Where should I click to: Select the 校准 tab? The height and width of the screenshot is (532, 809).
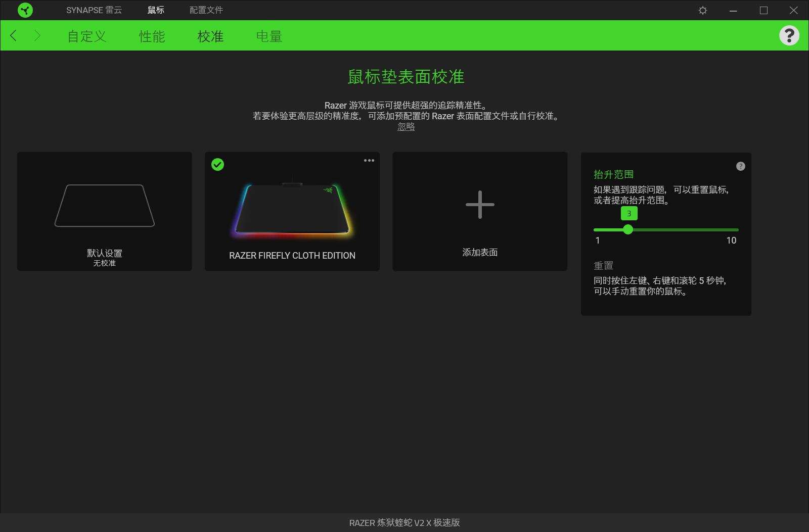pyautogui.click(x=210, y=36)
